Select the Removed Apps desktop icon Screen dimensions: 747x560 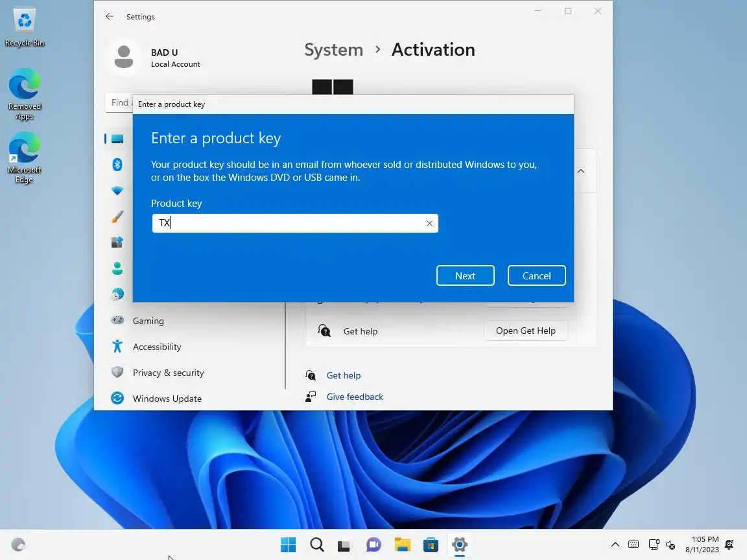pos(24,94)
